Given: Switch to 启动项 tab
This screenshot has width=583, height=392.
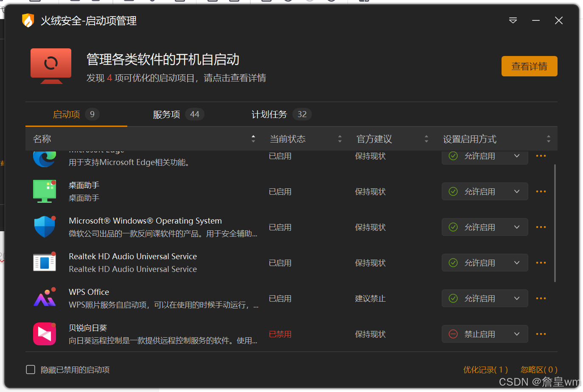Looking at the screenshot, I should (x=76, y=114).
